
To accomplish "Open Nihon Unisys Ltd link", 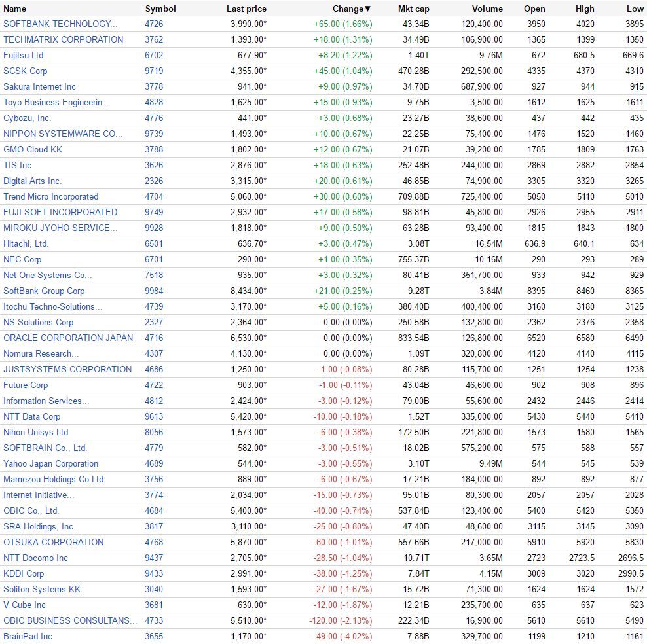I will [x=36, y=432].
